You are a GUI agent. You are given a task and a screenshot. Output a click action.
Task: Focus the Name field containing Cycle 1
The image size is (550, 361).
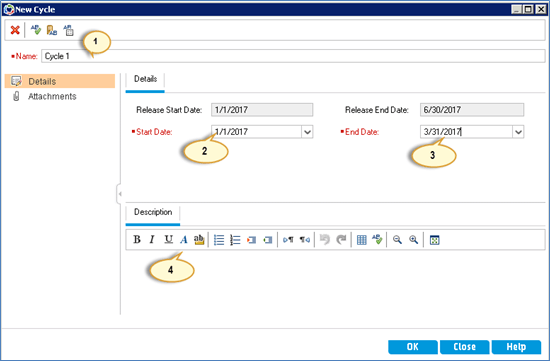click(293, 56)
